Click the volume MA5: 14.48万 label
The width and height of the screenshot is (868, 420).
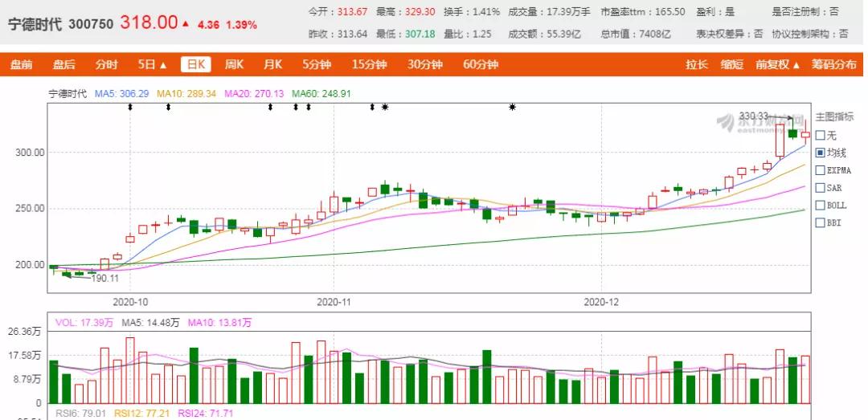tap(150, 323)
